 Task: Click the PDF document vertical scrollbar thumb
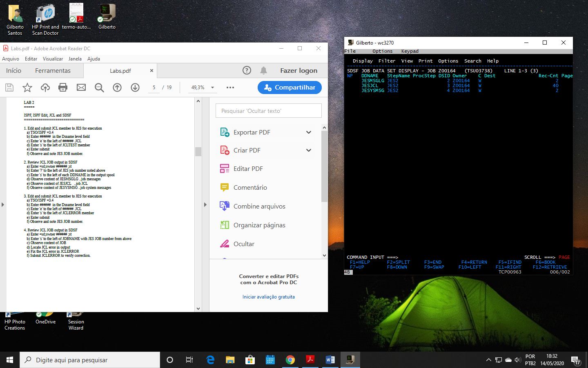click(x=198, y=152)
